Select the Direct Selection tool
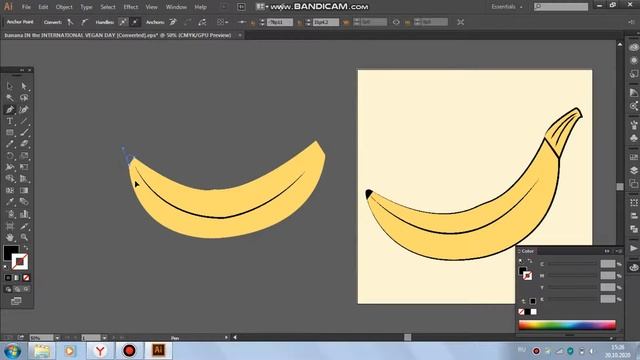The height and width of the screenshot is (360, 640). click(24, 86)
